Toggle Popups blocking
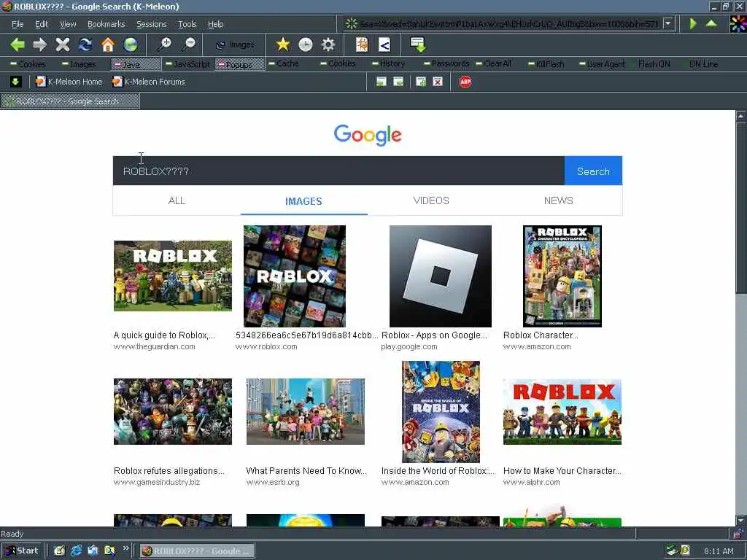This screenshot has height=560, width=747. click(x=239, y=64)
